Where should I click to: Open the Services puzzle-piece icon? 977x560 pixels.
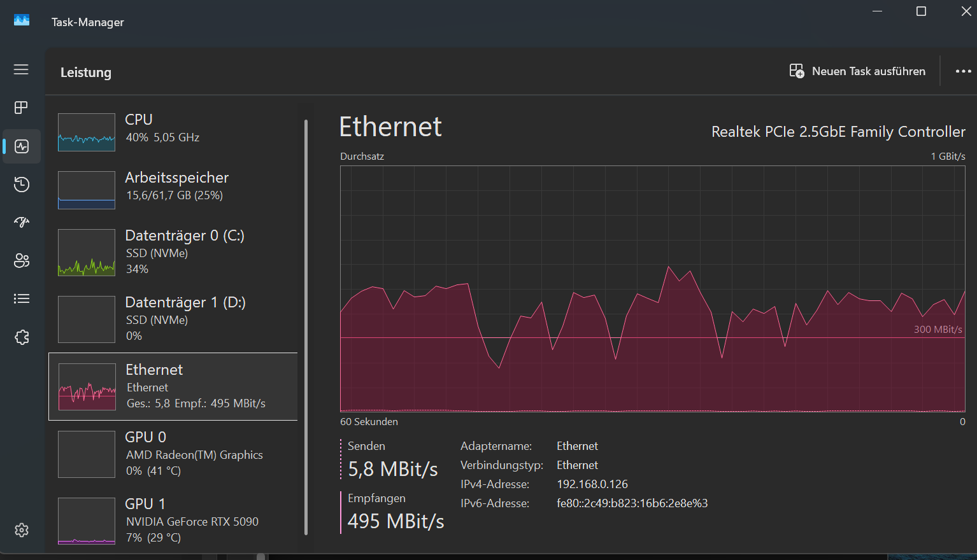pos(22,337)
